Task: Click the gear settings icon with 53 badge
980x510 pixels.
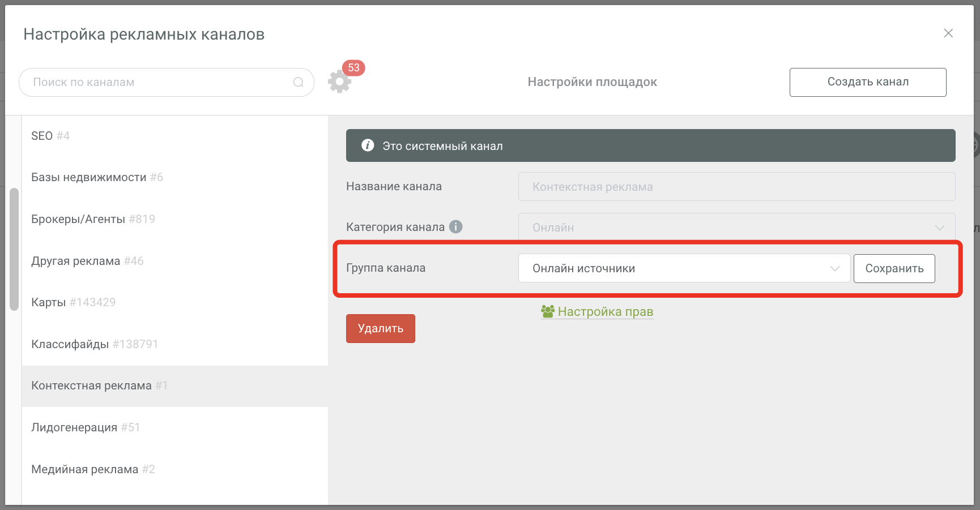Action: 340,82
